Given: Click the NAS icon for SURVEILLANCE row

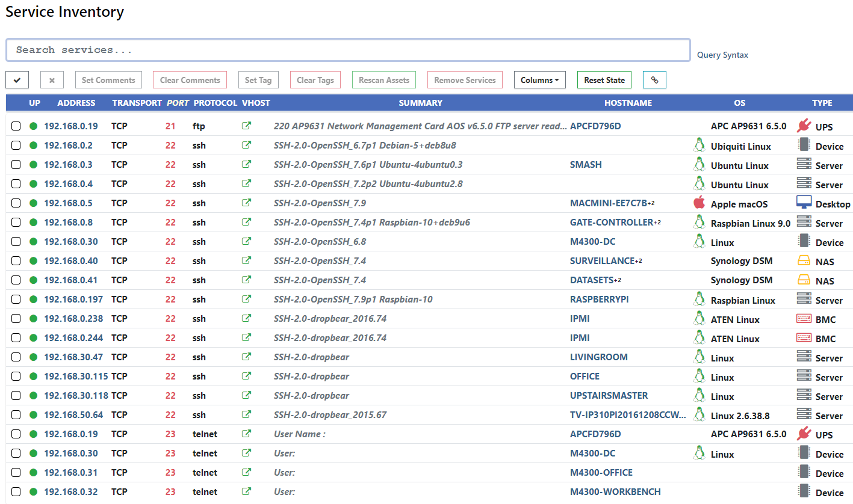Looking at the screenshot, I should pyautogui.click(x=804, y=261).
